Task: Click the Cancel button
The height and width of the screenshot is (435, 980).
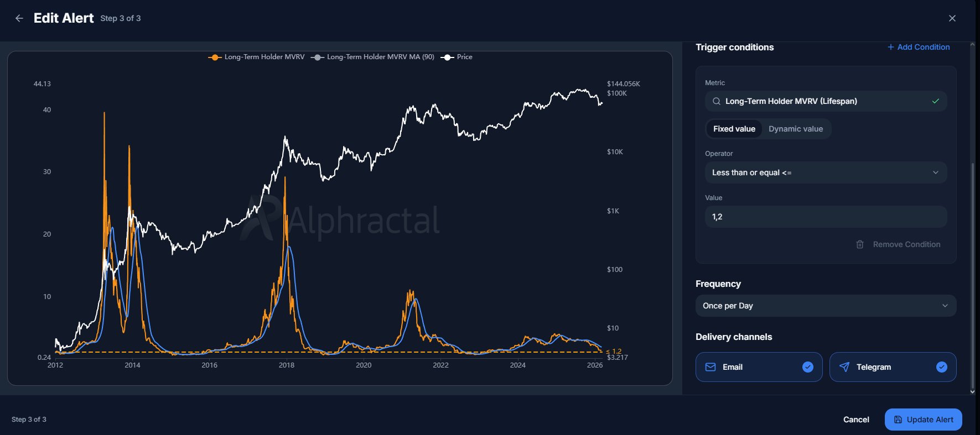Action: [855, 420]
